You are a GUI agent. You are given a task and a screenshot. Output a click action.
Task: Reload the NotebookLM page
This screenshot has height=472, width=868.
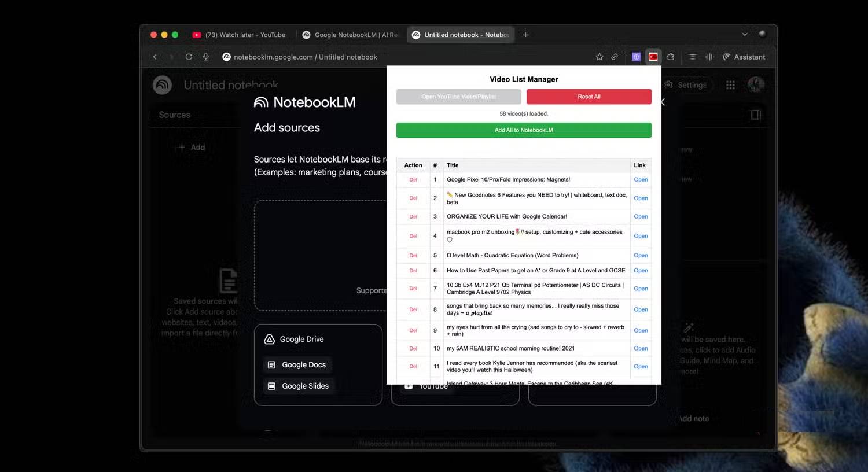189,57
